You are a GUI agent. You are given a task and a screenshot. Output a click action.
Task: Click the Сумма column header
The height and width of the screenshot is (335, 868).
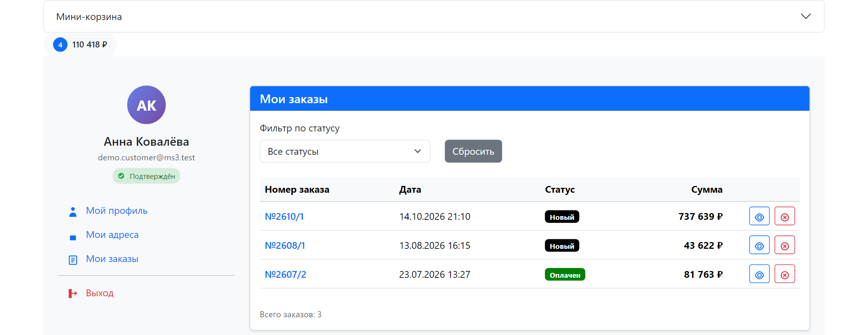click(x=707, y=190)
